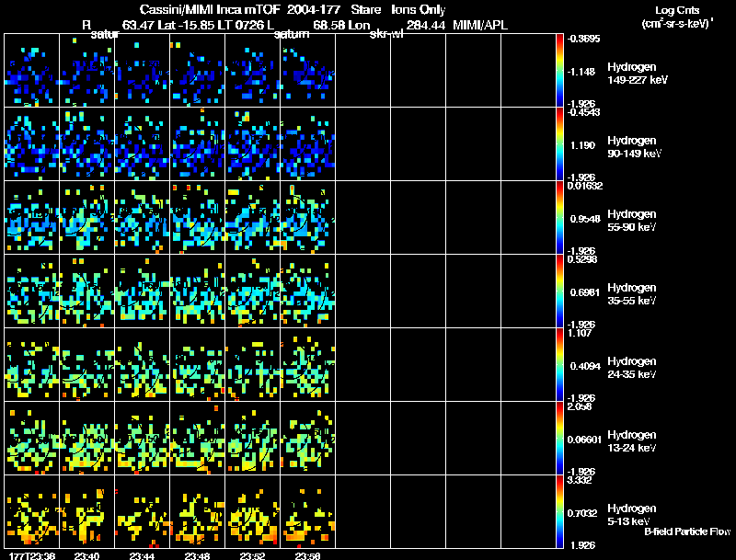Screen dimensions: 736x560
Task: Click the '0.01632' color scale value
Action: (x=585, y=186)
